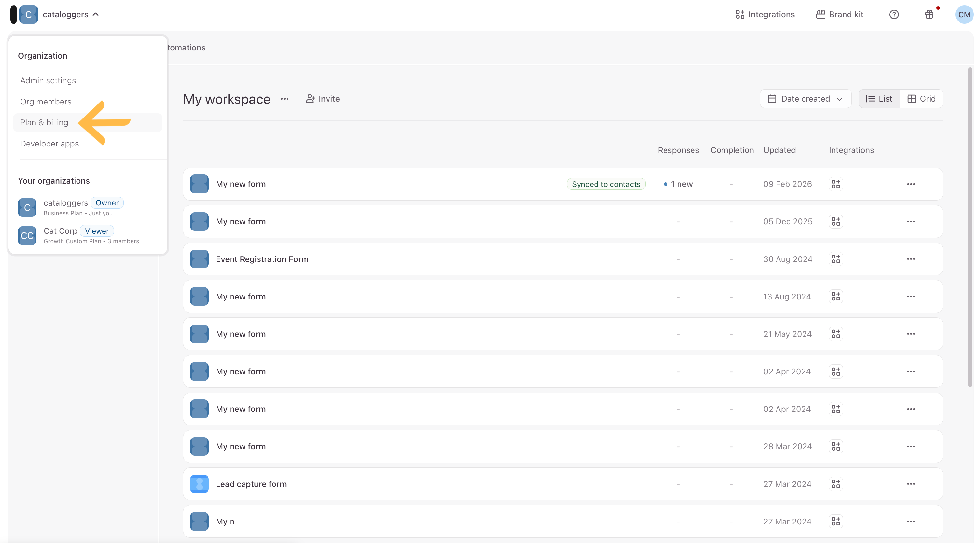Click Invite button in workspace header

[x=323, y=99]
